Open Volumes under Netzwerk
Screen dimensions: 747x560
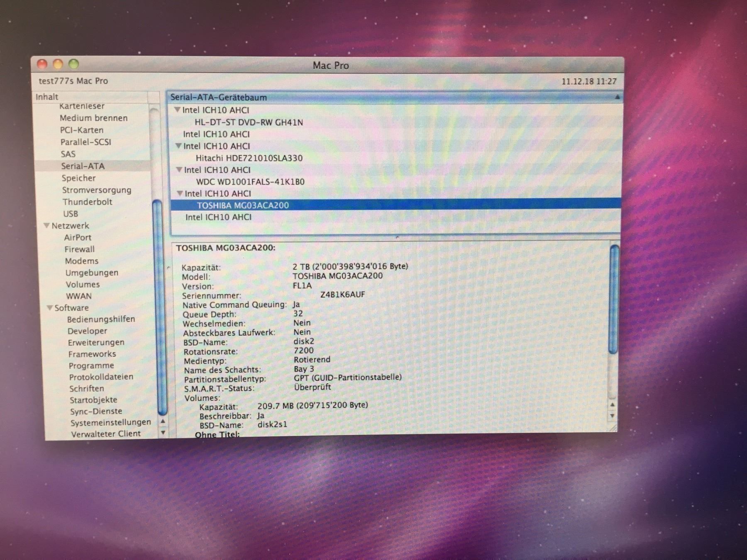(83, 285)
